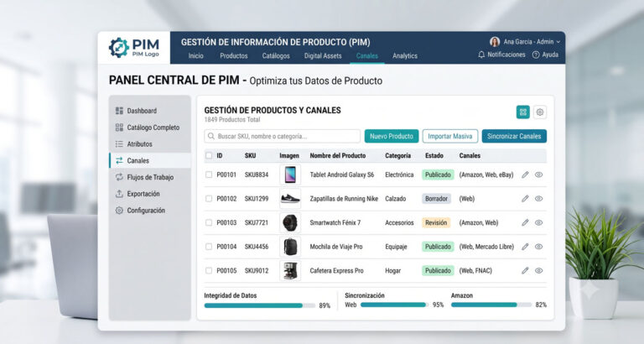Click the Nuevo Producto button
This screenshot has height=344, width=644.
click(x=392, y=136)
